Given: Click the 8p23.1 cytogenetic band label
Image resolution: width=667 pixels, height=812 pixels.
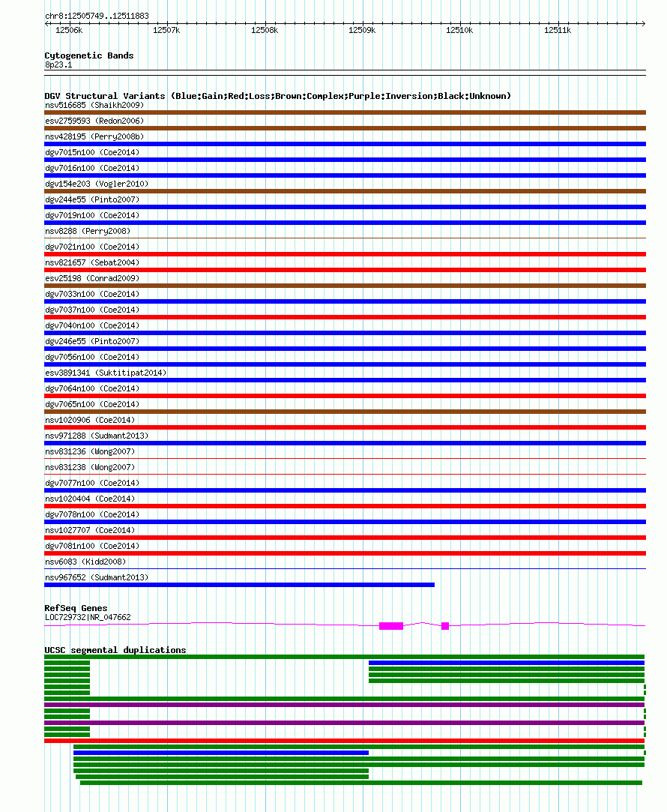Looking at the screenshot, I should pyautogui.click(x=58, y=64).
